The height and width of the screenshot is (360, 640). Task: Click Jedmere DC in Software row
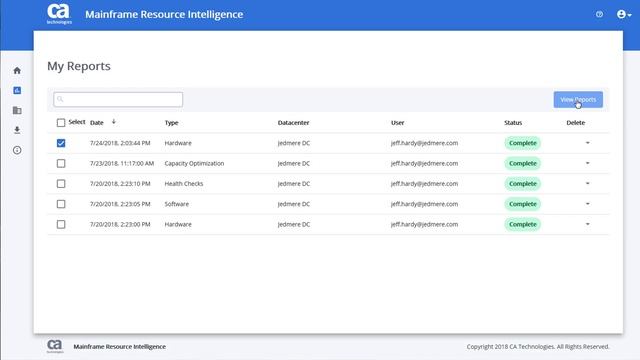(294, 204)
